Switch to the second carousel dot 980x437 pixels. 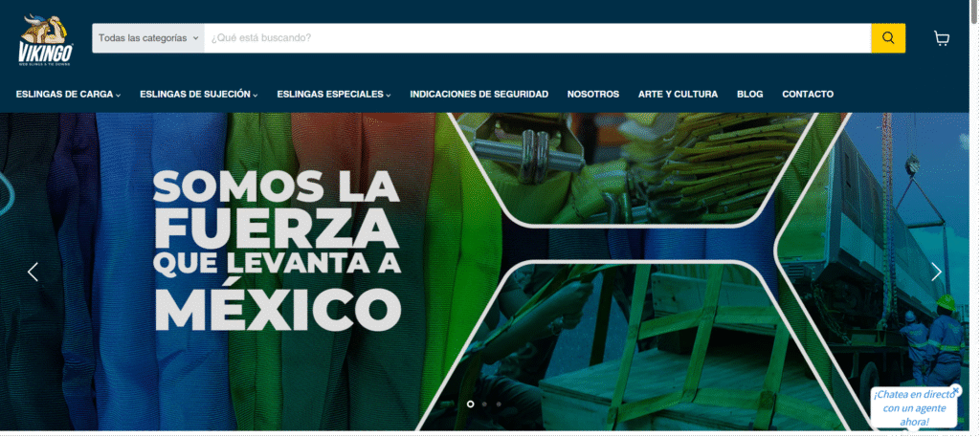484,404
